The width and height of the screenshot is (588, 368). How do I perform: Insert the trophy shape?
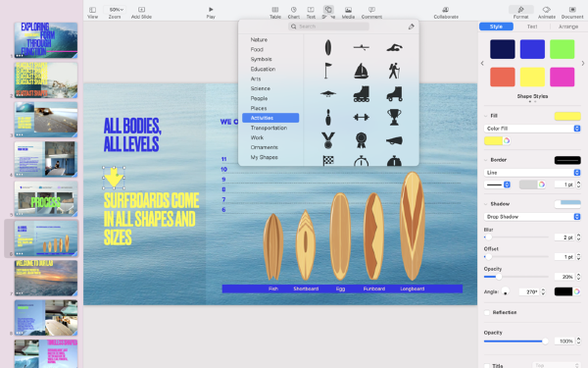(x=394, y=117)
